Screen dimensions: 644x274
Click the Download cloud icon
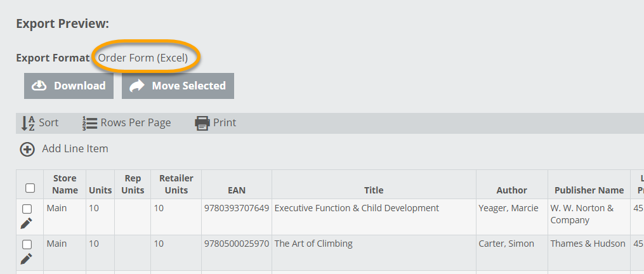pos(39,86)
